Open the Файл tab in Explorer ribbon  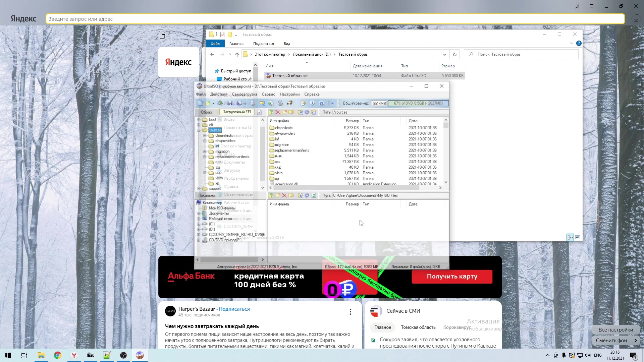215,44
